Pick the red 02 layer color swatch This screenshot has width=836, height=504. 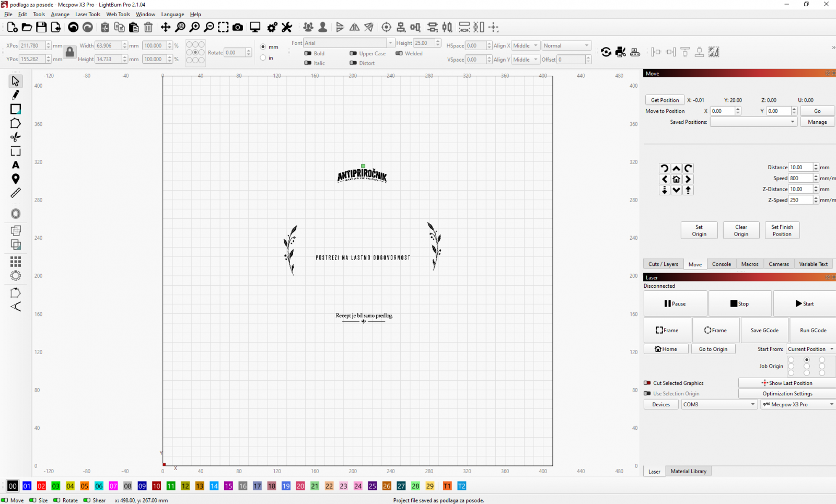click(x=41, y=486)
